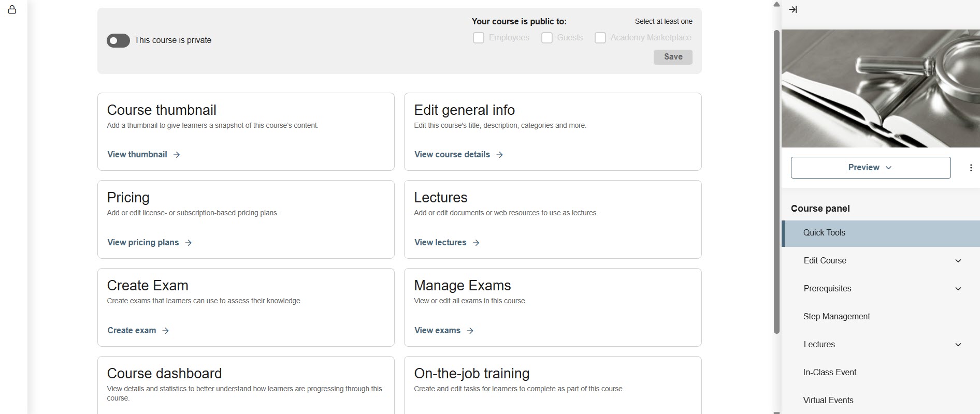Open Step Management in Course panel

(x=837, y=317)
